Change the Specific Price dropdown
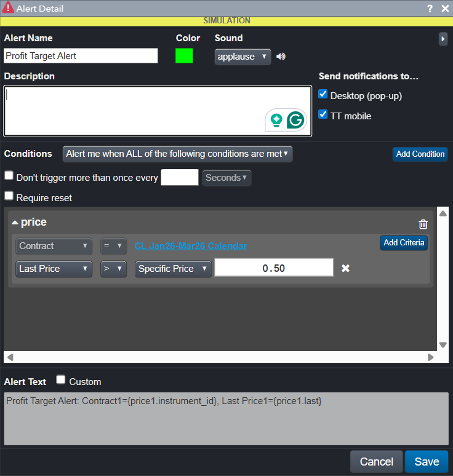 coord(173,269)
